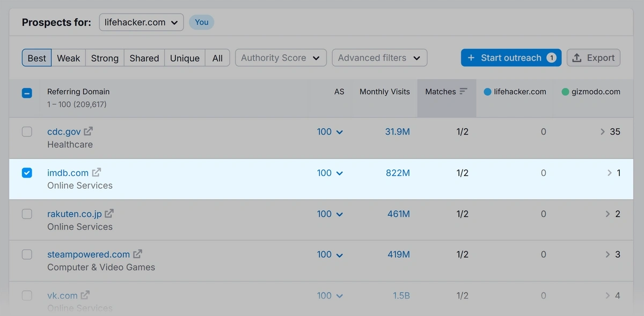Screen dimensions: 644x316
Task: Toggle the select-all header checkbox
Action: (x=27, y=93)
